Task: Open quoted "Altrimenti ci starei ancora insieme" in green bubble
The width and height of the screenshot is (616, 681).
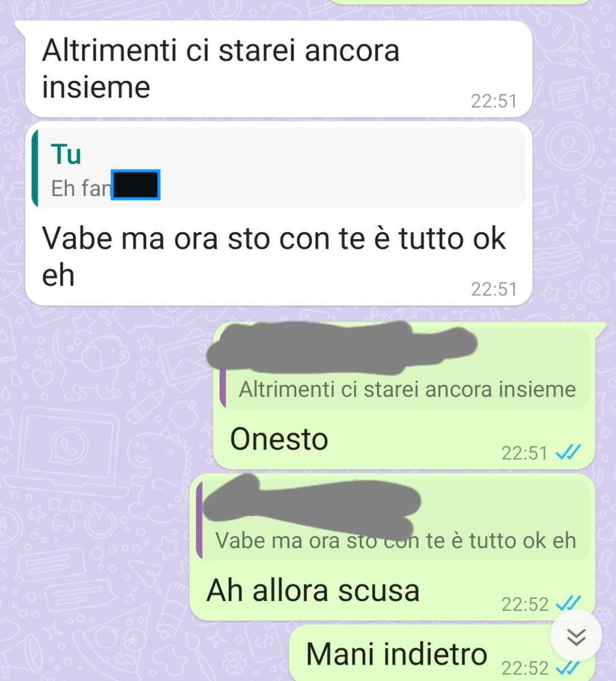Action: [404, 369]
